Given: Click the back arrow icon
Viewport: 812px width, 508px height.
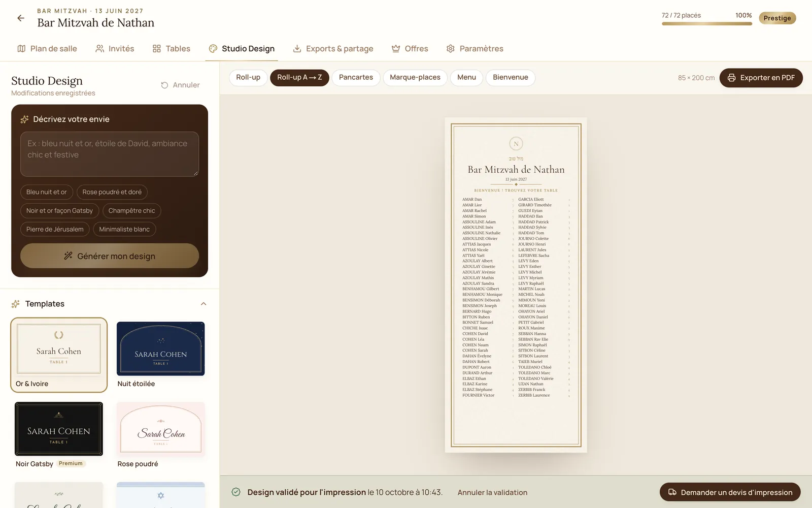Looking at the screenshot, I should [x=21, y=18].
